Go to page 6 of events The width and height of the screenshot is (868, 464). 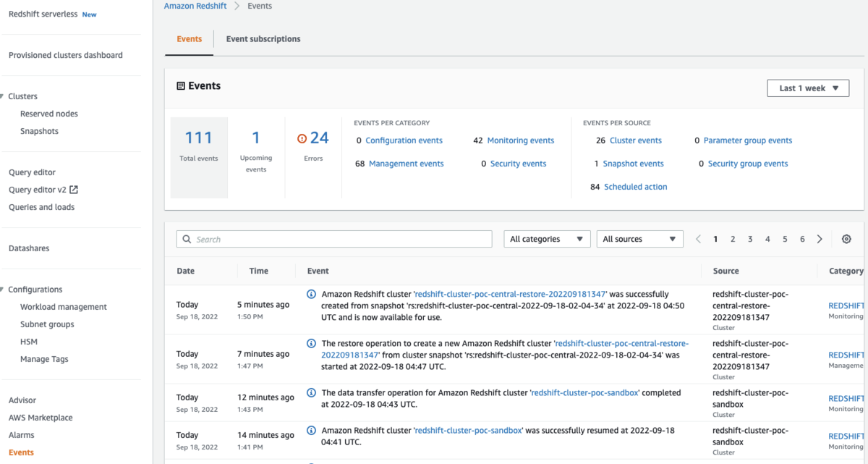[802, 239]
